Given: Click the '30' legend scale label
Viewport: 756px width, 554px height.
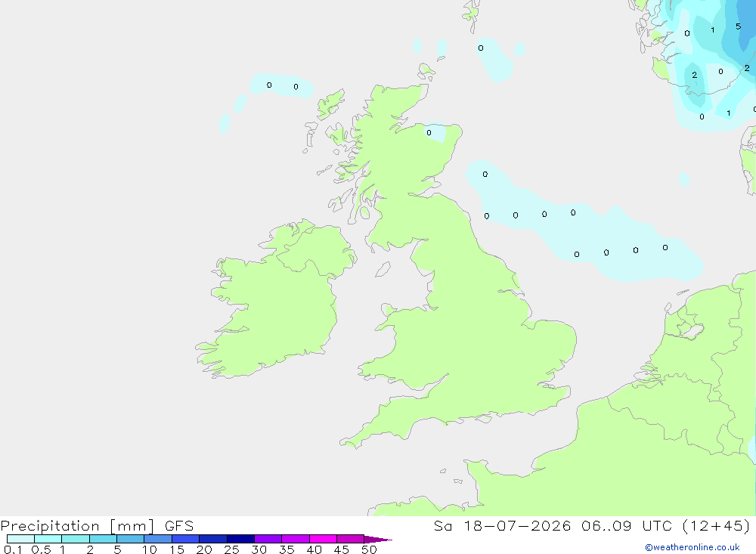Looking at the screenshot, I should coord(259,549).
